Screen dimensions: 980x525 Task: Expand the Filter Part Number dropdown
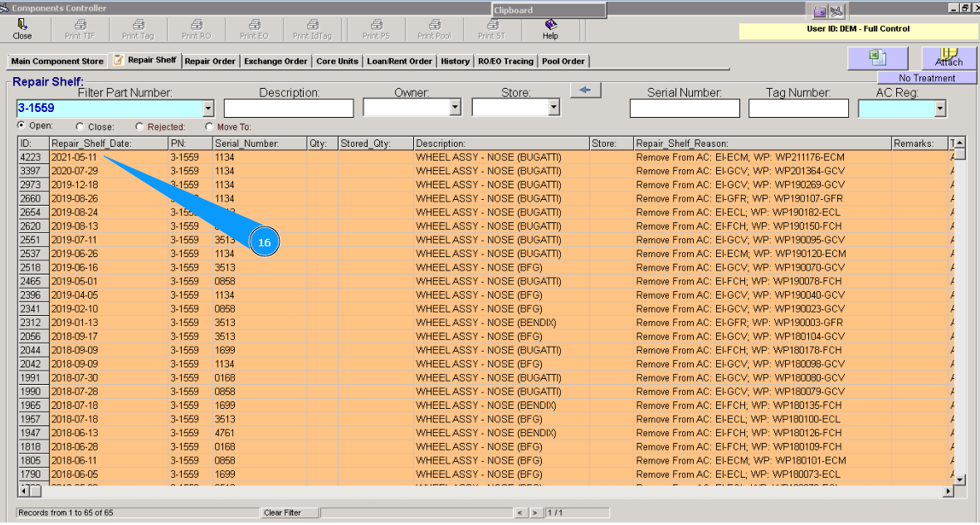pos(208,108)
